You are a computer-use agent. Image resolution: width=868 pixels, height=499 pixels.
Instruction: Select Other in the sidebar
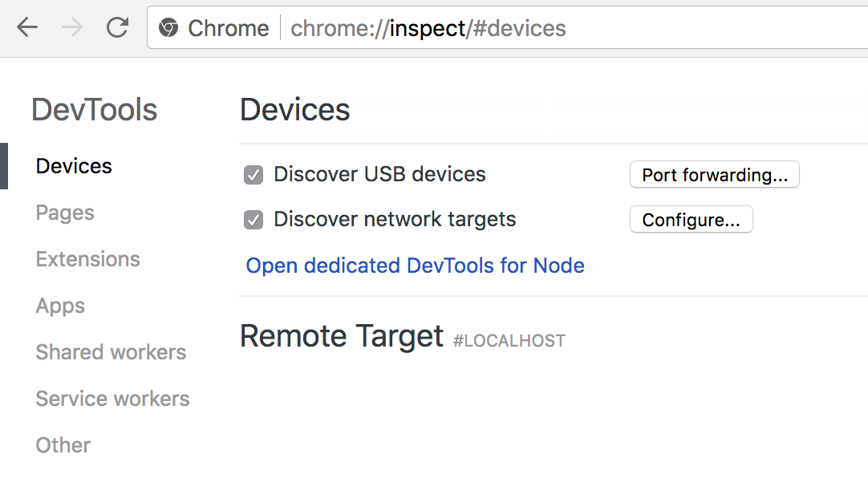click(x=63, y=445)
